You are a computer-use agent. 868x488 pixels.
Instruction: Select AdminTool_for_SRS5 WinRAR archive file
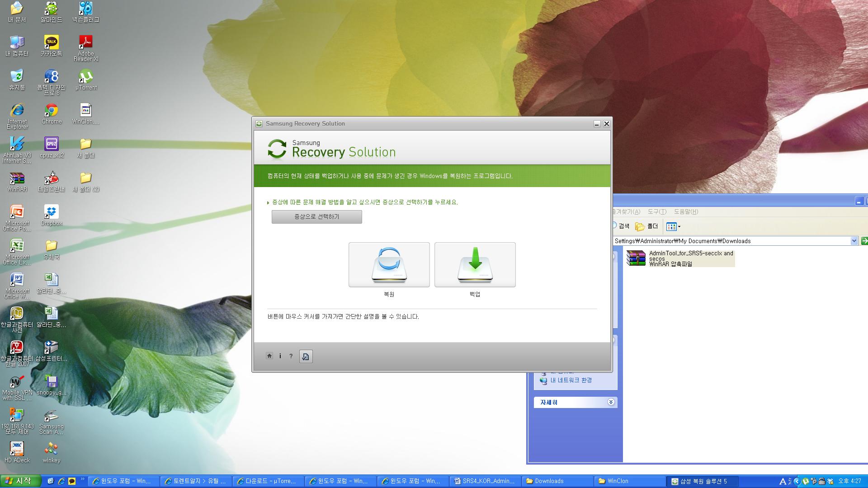tap(680, 258)
